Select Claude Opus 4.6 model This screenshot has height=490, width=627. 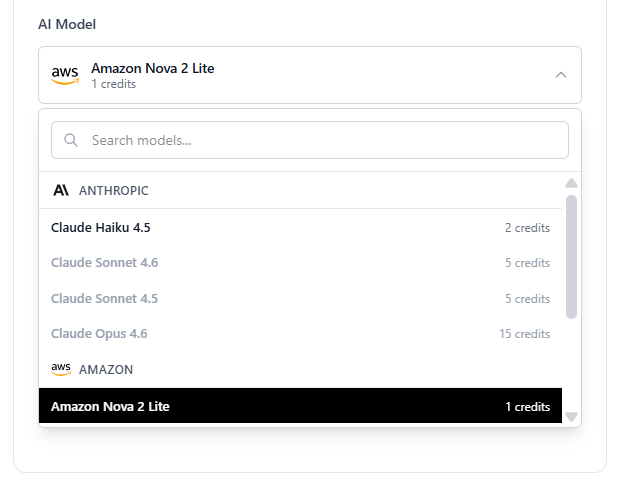pyautogui.click(x=300, y=334)
